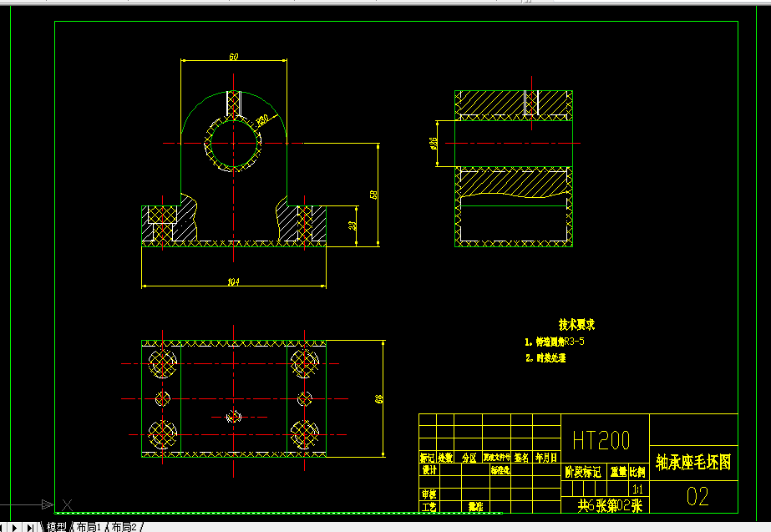Screen dimensions: 771x532
Task: Select the 68 depth dimension text
Action: tap(378, 398)
